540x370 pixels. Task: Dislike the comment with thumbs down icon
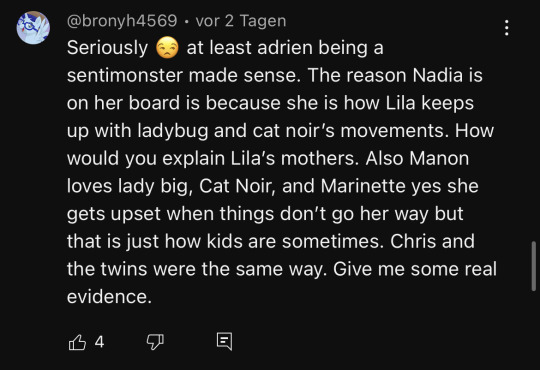[155, 342]
